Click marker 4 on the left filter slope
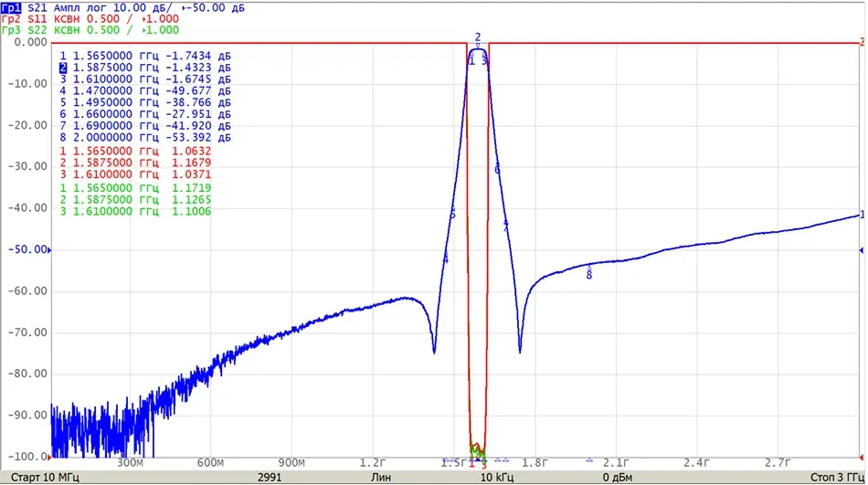868x485 pixels. pos(446,259)
